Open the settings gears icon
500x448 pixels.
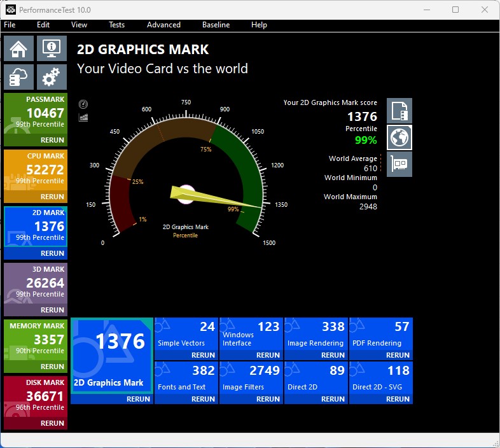point(52,77)
